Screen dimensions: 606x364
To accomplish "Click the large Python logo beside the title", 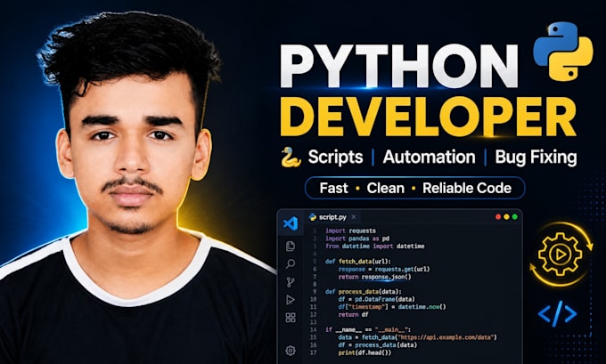I will tap(562, 52).
